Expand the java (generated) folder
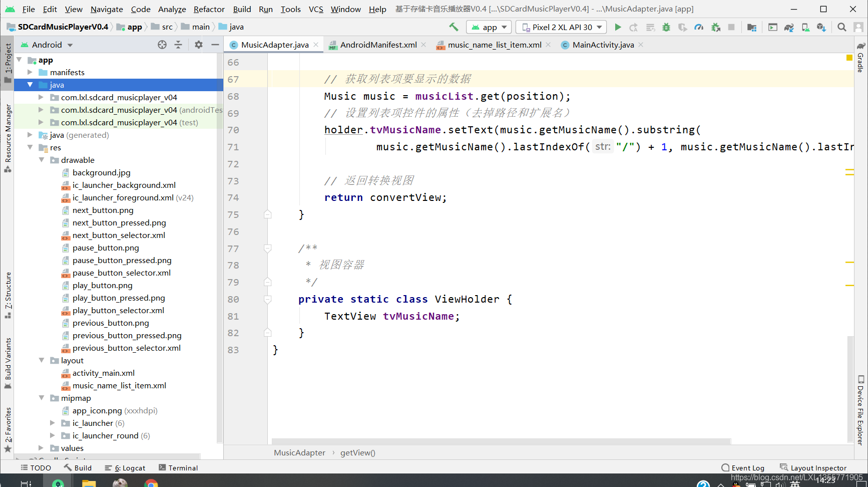This screenshot has width=868, height=487. (x=30, y=135)
